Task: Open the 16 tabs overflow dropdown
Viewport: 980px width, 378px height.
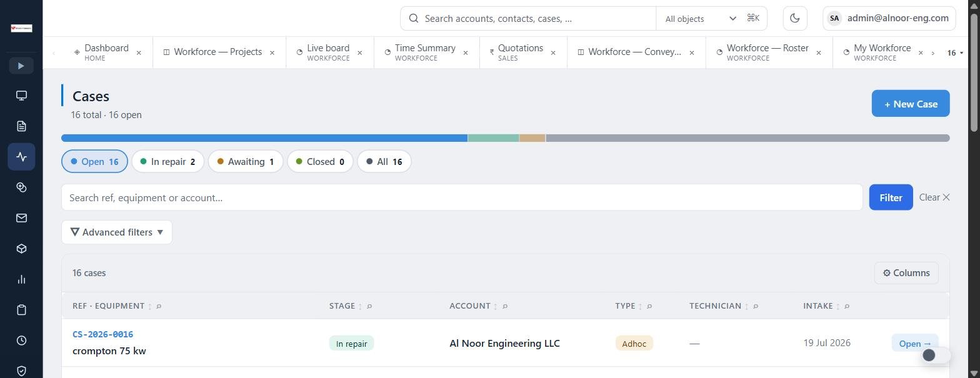Action: click(954, 53)
